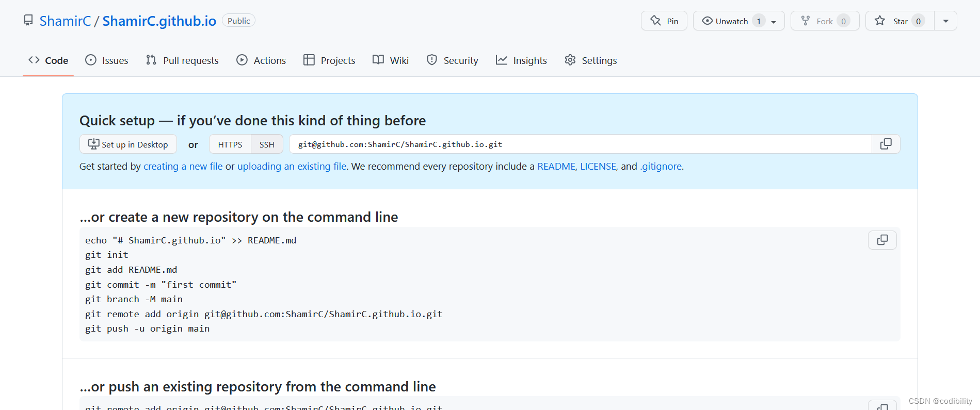
Task: Open the Unwatch dropdown arrow
Action: pos(774,22)
